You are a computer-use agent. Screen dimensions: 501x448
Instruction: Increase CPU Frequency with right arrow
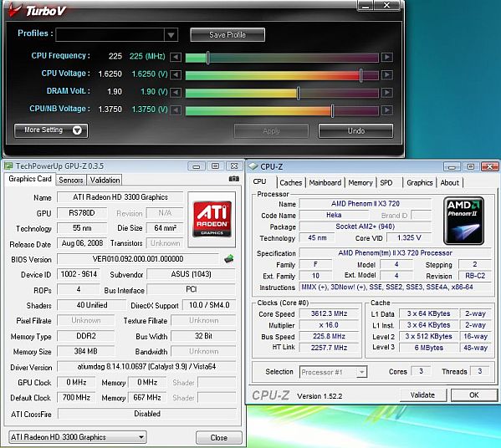point(387,57)
